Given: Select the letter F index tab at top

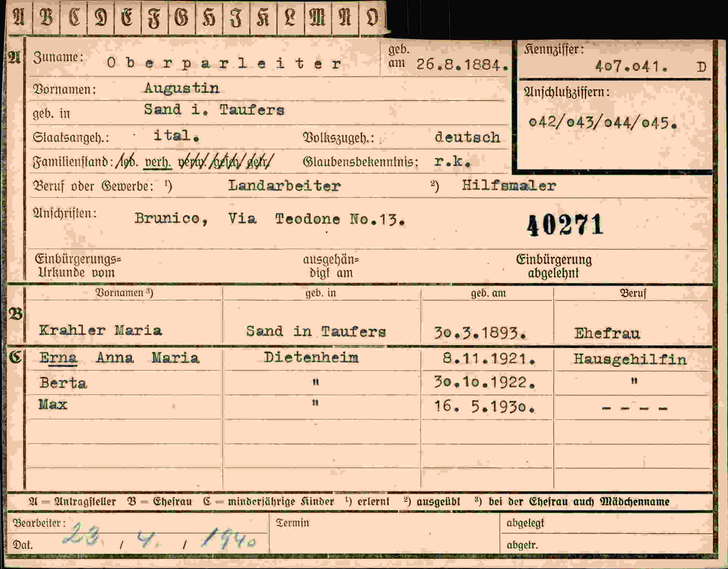Looking at the screenshot, I should pos(155,17).
